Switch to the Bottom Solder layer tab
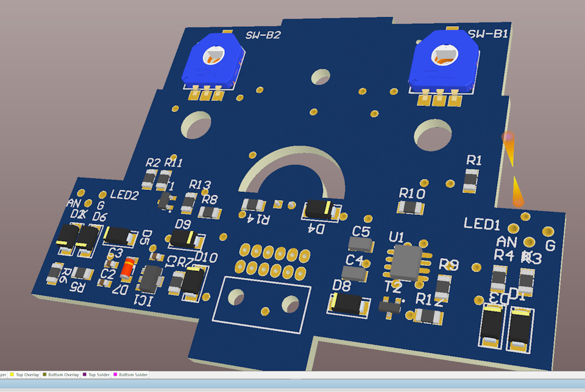Screen dimensions: 585x392 click(x=130, y=374)
